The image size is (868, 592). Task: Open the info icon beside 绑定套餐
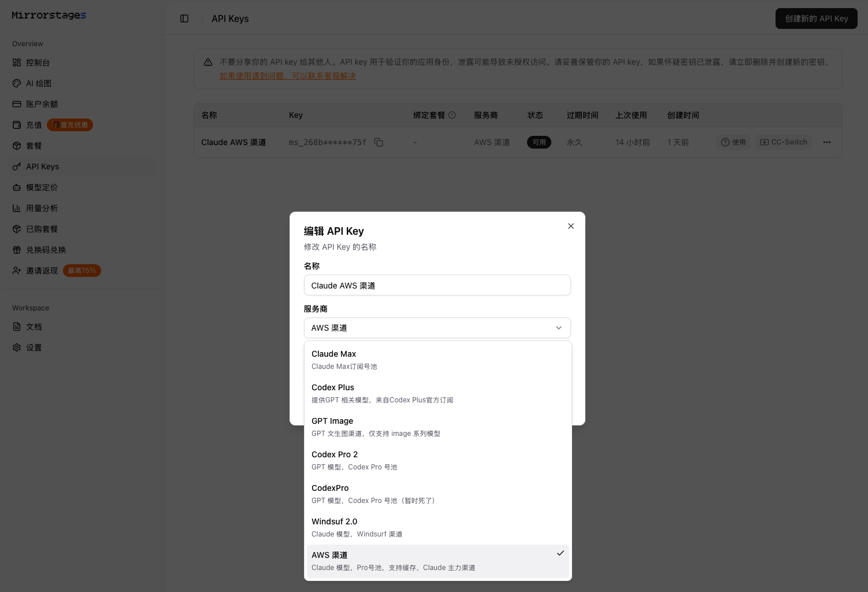(452, 115)
